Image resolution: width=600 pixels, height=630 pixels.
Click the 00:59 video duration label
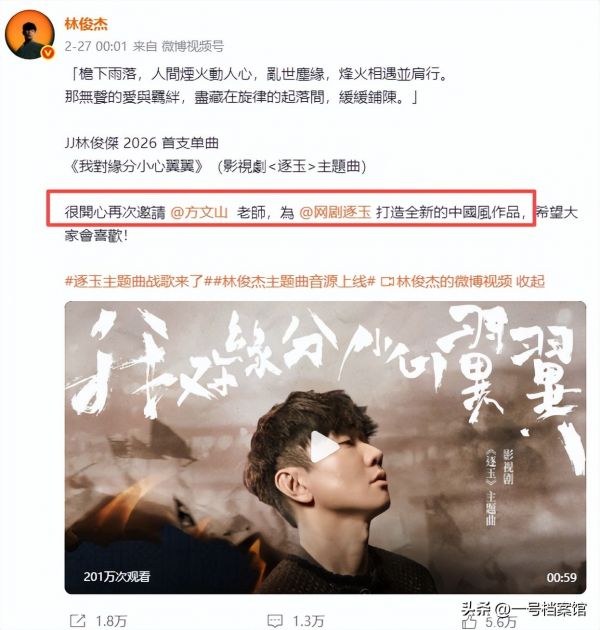[x=561, y=577]
